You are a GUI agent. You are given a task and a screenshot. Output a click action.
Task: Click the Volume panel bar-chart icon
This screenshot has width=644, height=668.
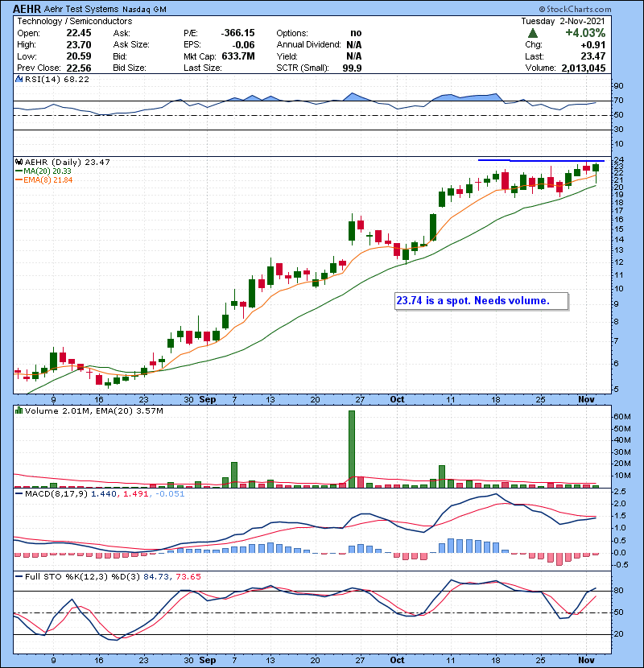tap(19, 410)
